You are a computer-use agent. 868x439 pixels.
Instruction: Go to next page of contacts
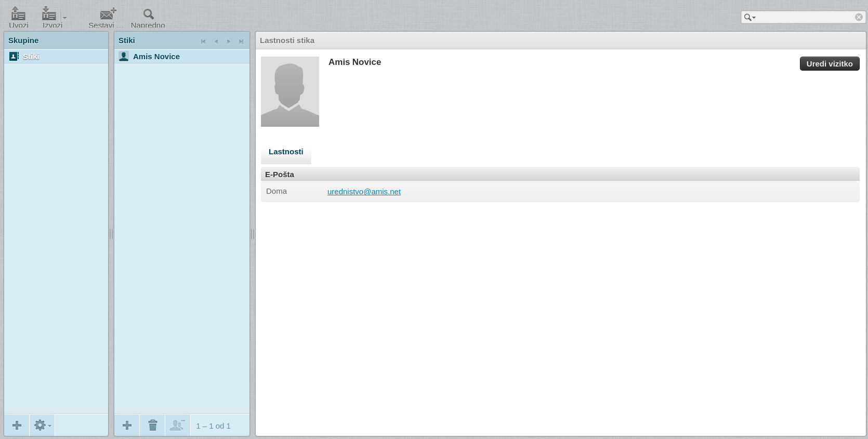point(229,42)
